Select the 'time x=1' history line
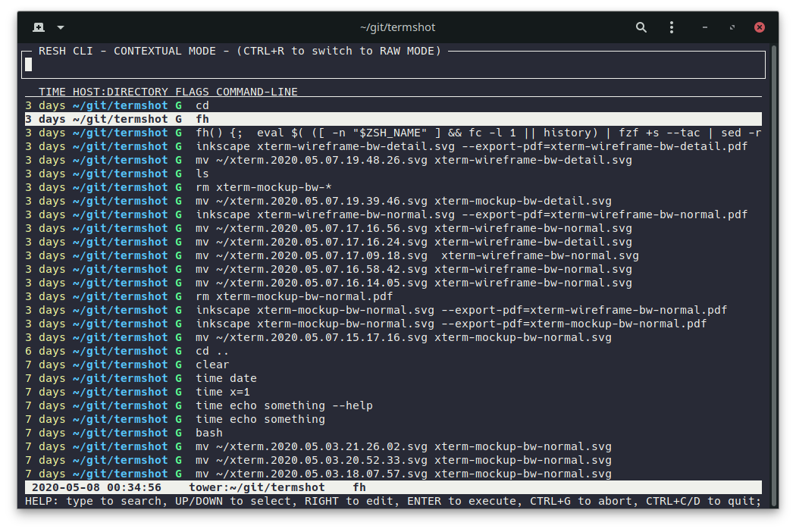 [x=223, y=392]
